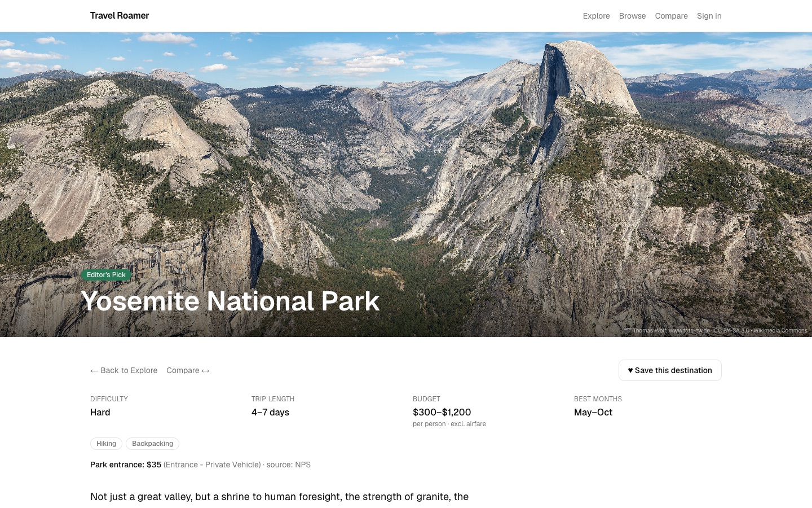Click the photo credit caption on hero image
812x508 pixels.
(x=716, y=331)
